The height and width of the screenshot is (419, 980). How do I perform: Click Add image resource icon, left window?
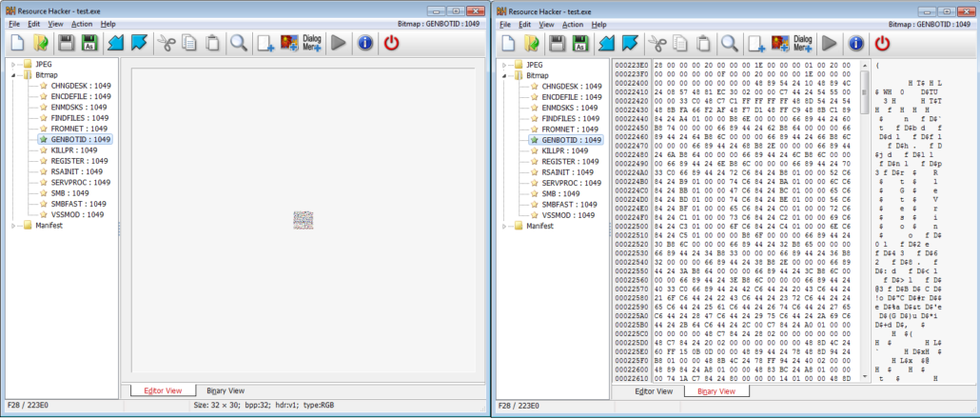click(288, 43)
